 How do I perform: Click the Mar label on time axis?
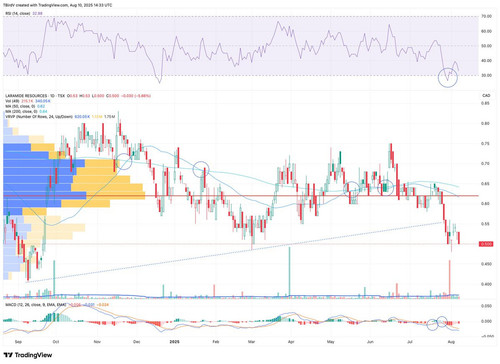[252, 342]
